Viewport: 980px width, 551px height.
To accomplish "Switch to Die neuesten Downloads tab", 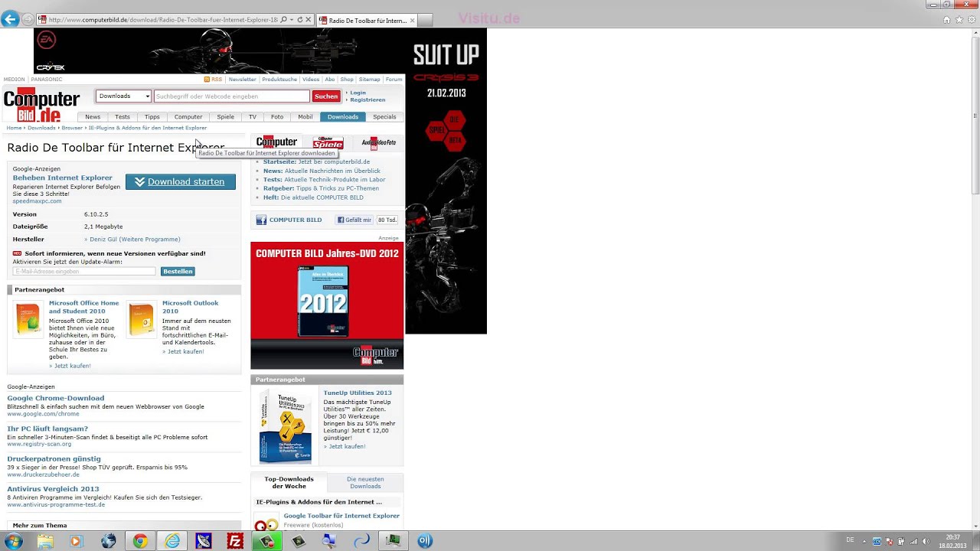I will [365, 483].
